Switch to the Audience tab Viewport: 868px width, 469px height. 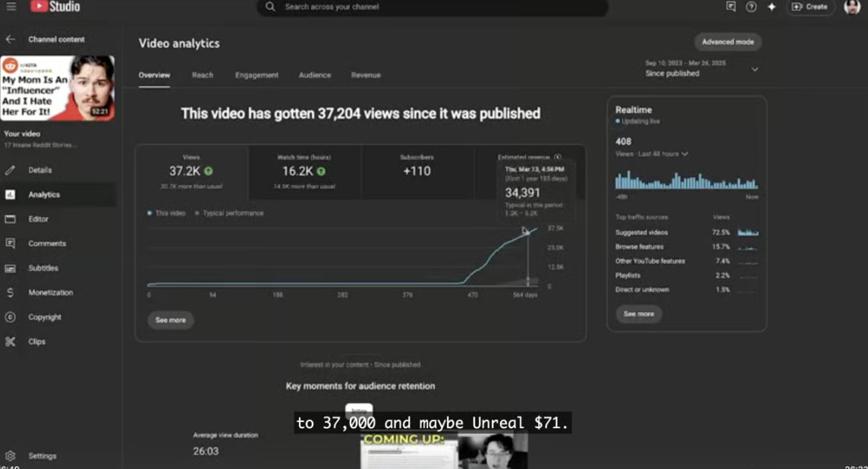(x=315, y=75)
